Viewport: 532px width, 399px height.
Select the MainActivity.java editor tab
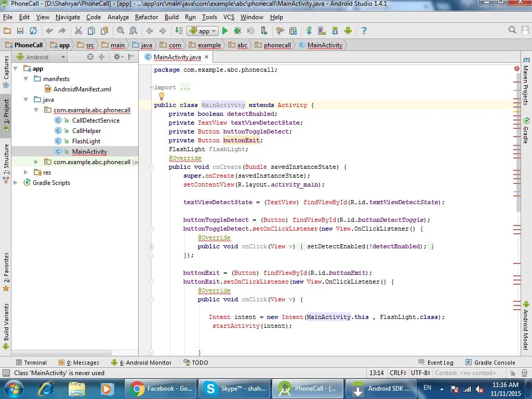click(x=177, y=57)
